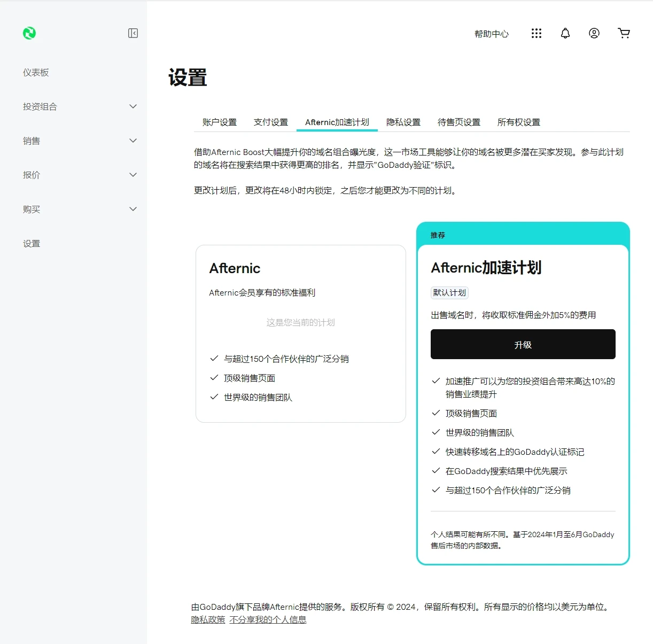This screenshot has height=644, width=653.
Task: Switch to the 账户设置 tab
Action: [220, 122]
